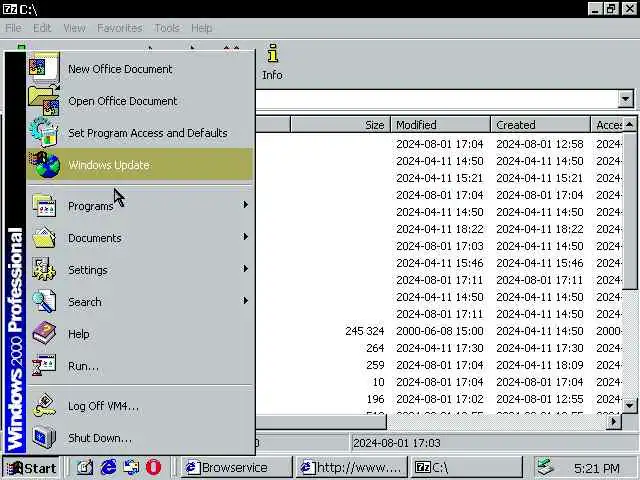Choose Shut Down from Start menu
This screenshot has width=640, height=480.
coord(140,438)
